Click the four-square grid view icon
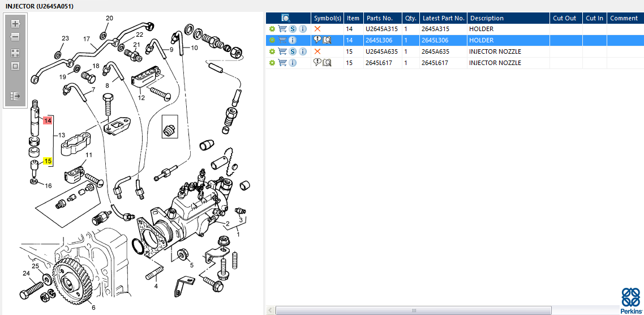The width and height of the screenshot is (644, 315). pos(15,53)
